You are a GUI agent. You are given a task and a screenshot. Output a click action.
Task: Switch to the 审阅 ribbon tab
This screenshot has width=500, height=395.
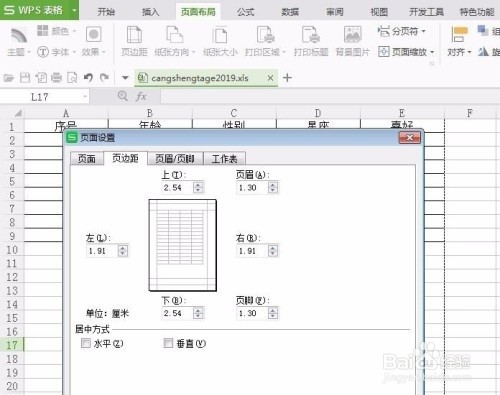(x=335, y=12)
